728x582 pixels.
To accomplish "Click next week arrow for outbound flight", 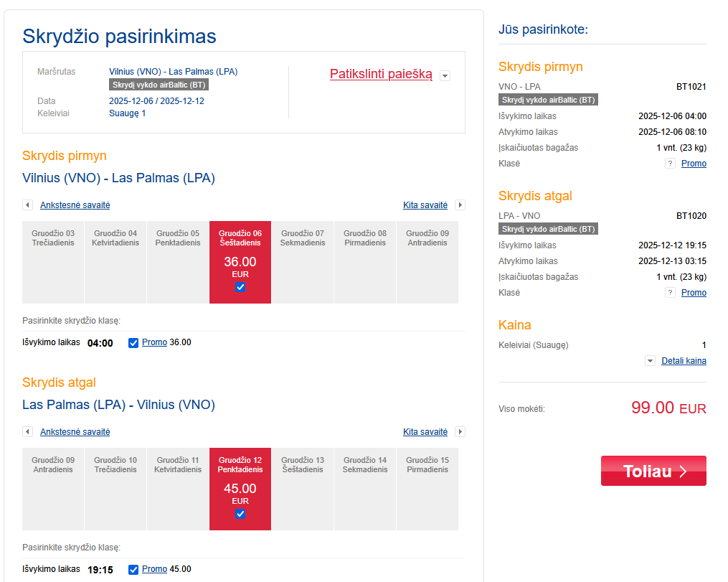I will click(460, 205).
